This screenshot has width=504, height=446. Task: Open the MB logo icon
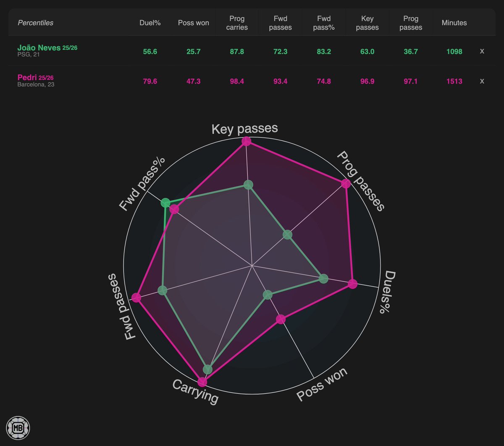[18, 428]
